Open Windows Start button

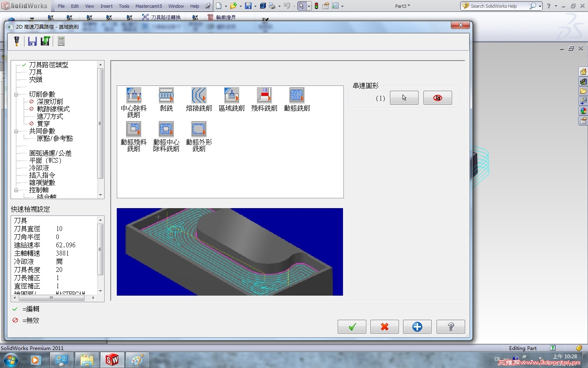tap(11, 360)
